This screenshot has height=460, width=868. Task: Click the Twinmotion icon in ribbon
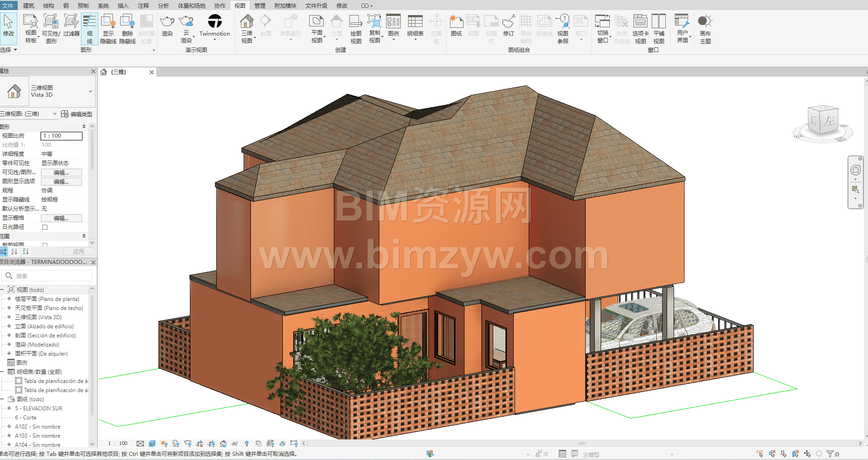[x=214, y=22]
